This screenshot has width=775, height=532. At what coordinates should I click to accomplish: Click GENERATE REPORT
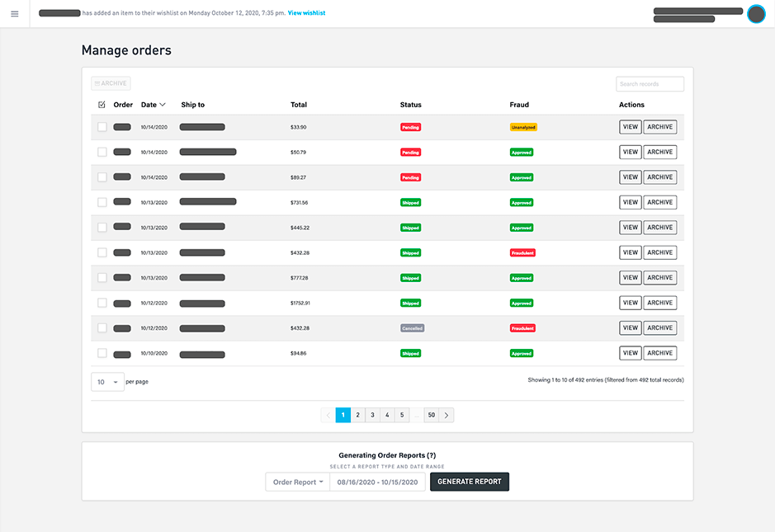pyautogui.click(x=469, y=482)
